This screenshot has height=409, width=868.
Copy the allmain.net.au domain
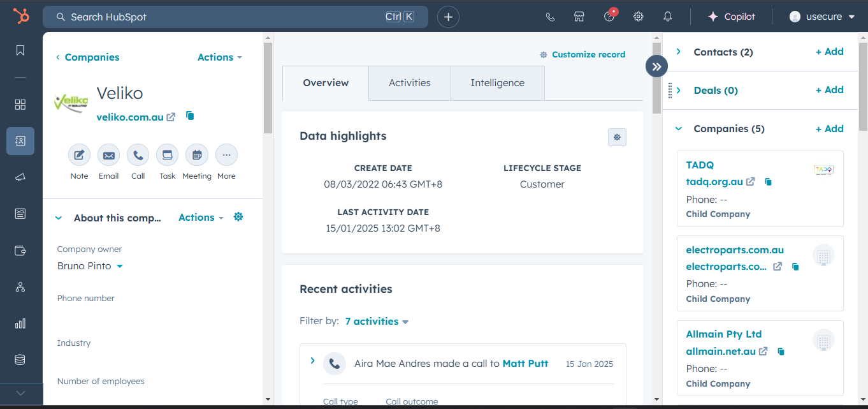(x=781, y=352)
